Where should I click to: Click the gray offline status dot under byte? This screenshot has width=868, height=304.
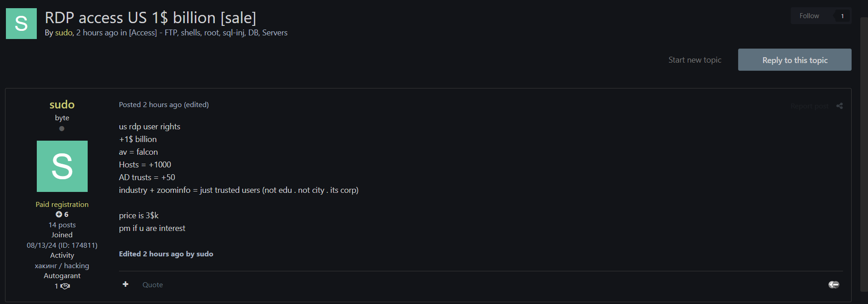pyautogui.click(x=62, y=128)
